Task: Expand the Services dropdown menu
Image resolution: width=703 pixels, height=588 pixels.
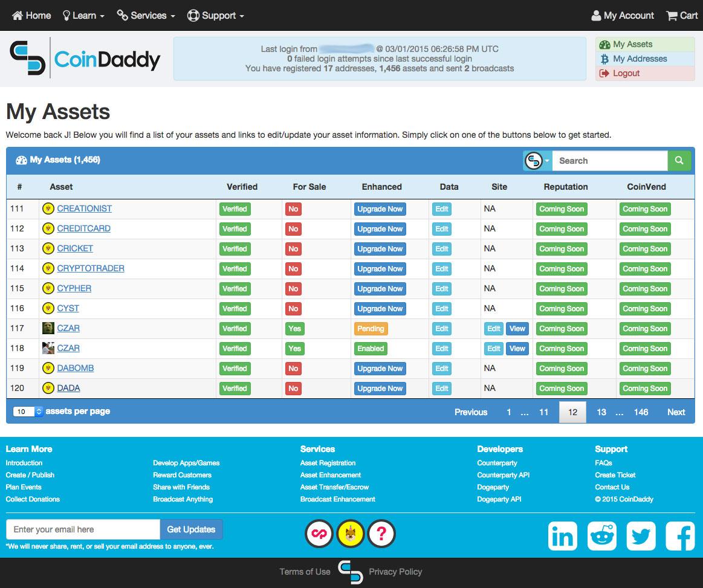Action: tap(146, 16)
